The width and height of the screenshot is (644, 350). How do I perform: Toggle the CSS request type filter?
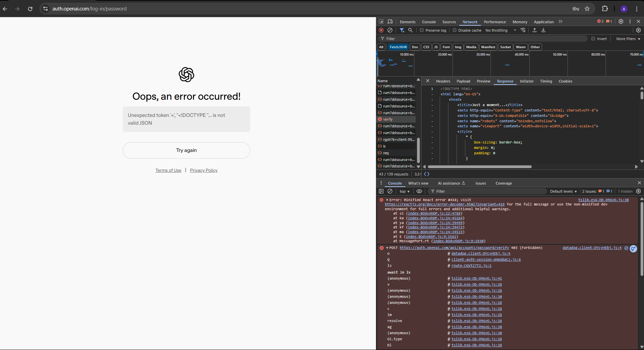[426, 47]
